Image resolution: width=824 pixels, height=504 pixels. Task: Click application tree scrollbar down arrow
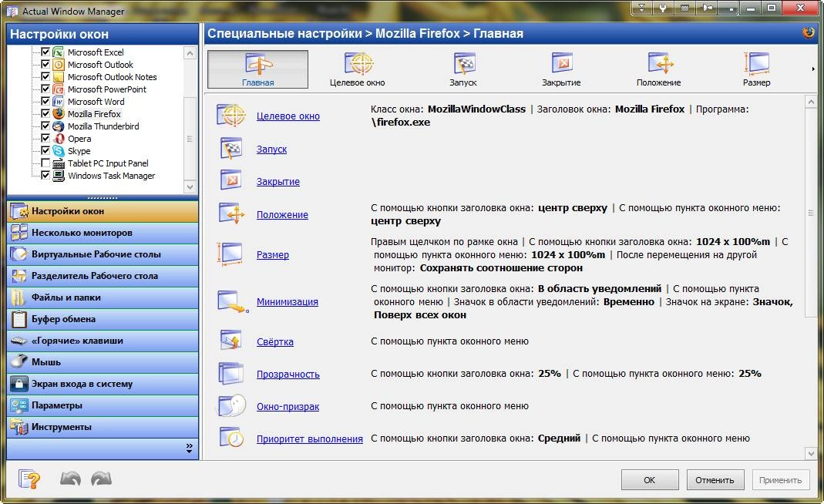click(x=190, y=186)
